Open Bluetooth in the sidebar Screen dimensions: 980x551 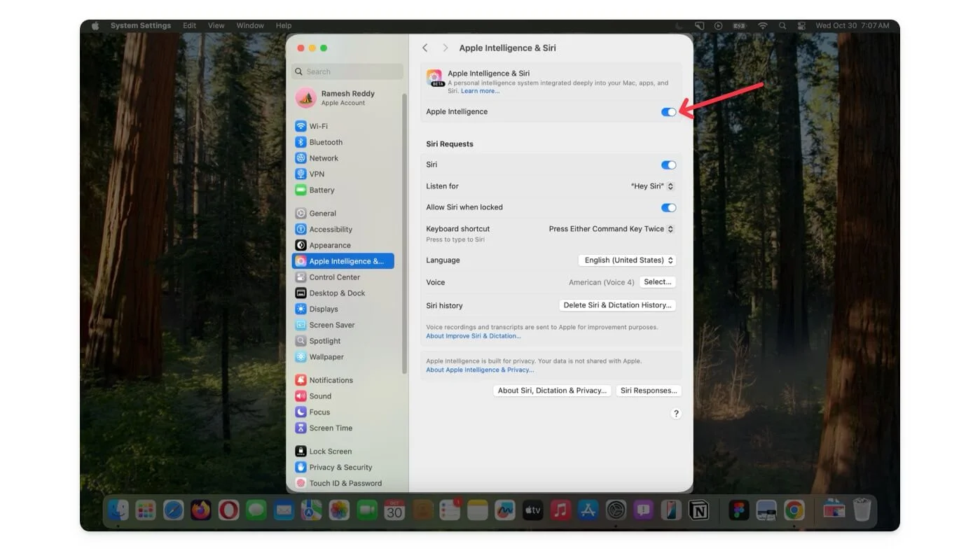tap(343, 142)
